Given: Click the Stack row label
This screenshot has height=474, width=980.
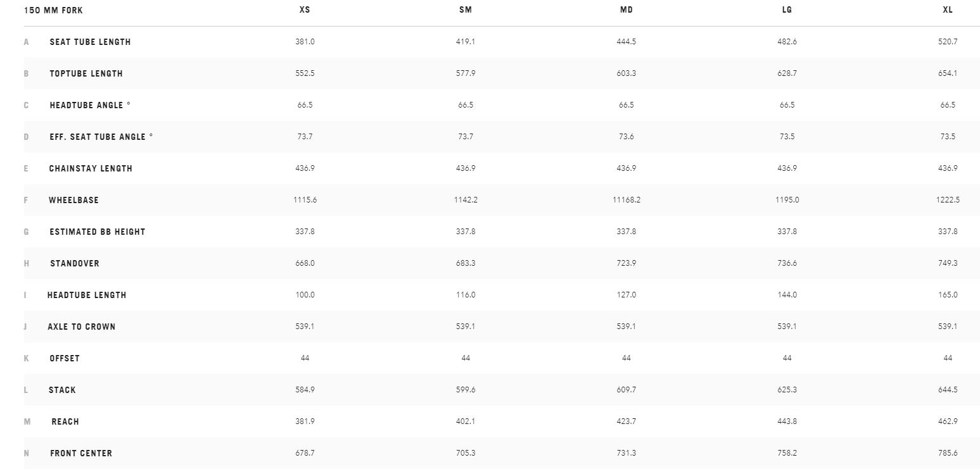Looking at the screenshot, I should click(x=62, y=390).
